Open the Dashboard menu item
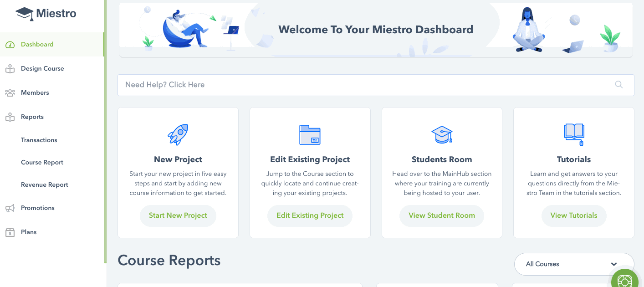The width and height of the screenshot is (644, 287). tap(52, 45)
